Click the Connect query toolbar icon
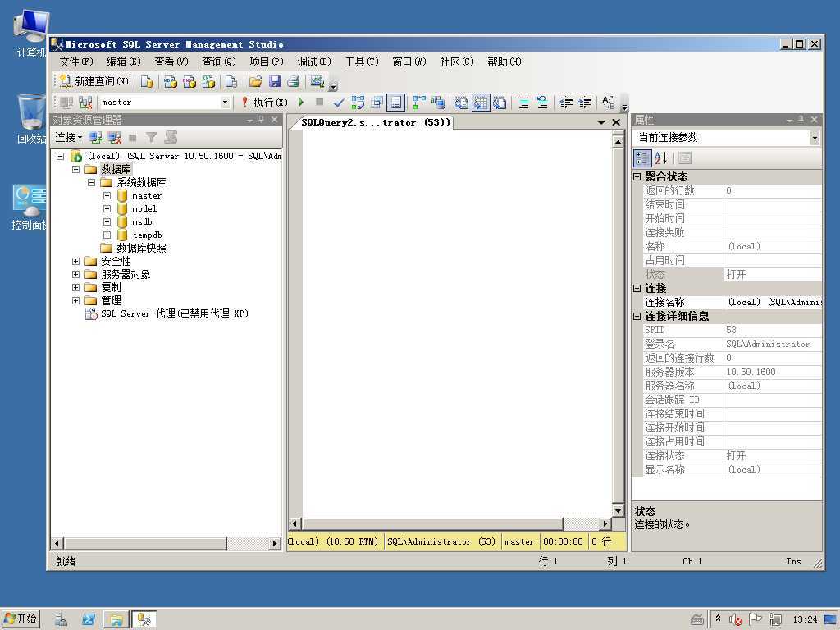Image resolution: width=840 pixels, height=630 pixels. pyautogui.click(x=66, y=103)
